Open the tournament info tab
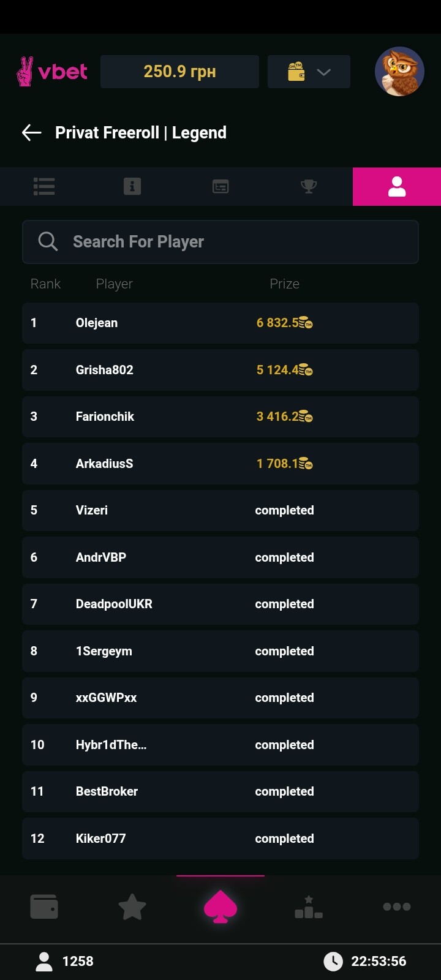The width and height of the screenshot is (441, 980). (x=132, y=186)
